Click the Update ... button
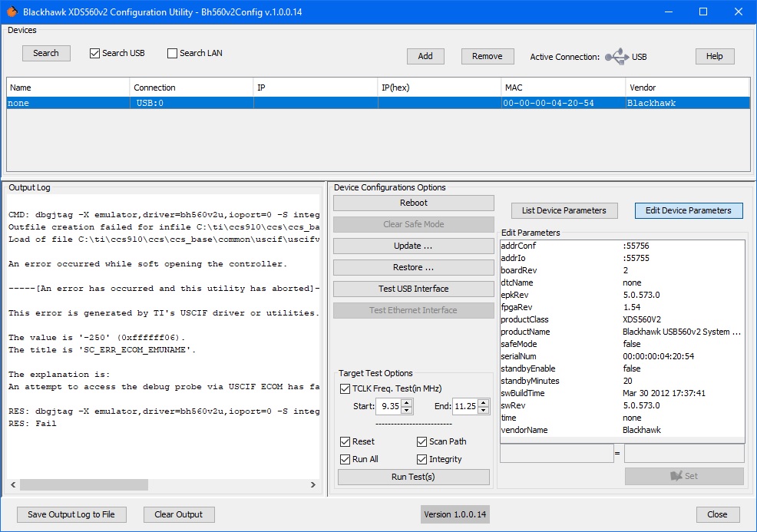Viewport: 757px width, 532px height. pos(414,246)
